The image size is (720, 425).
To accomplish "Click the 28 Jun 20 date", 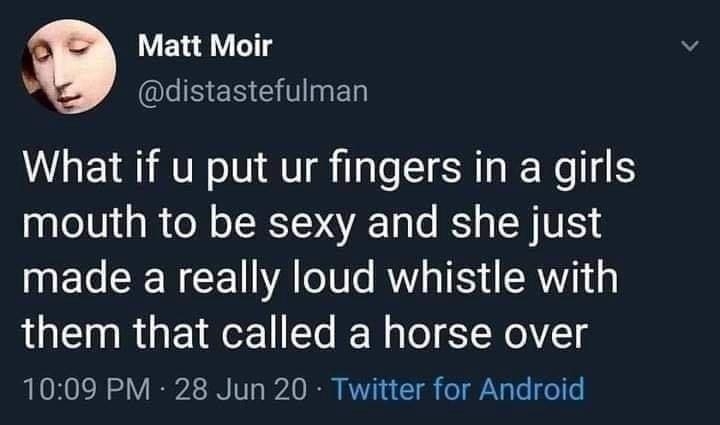I will (240, 389).
